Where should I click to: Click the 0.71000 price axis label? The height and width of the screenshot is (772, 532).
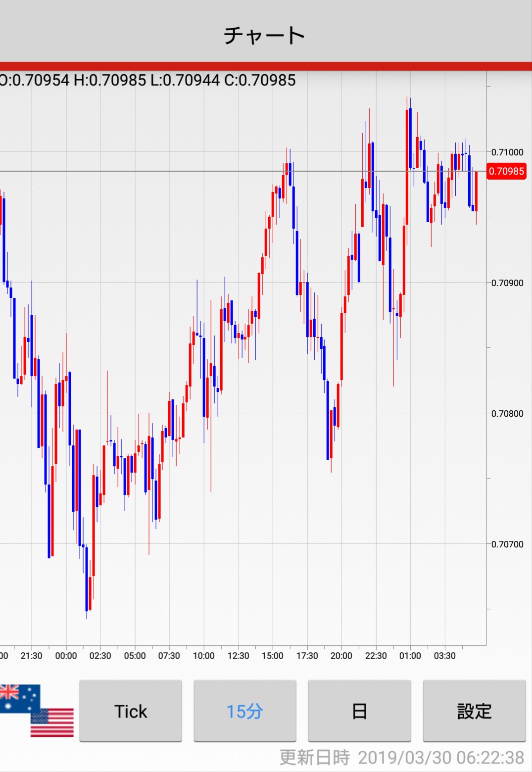(507, 152)
